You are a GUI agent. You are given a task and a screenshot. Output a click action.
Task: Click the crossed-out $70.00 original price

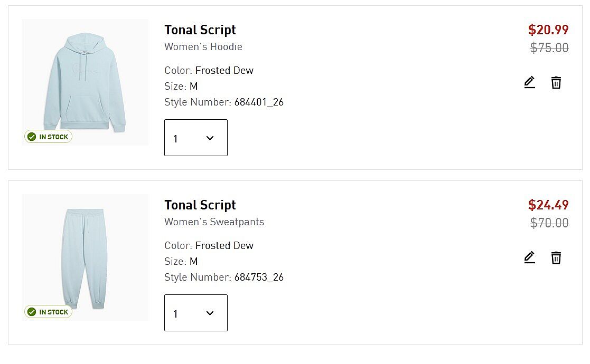coord(549,223)
